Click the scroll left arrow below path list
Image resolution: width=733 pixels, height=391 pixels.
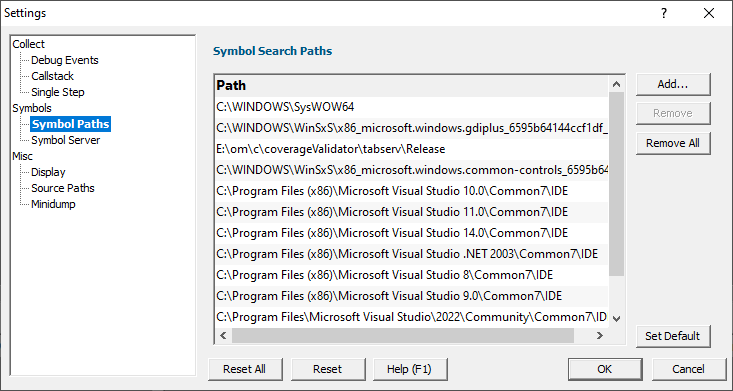(x=223, y=335)
